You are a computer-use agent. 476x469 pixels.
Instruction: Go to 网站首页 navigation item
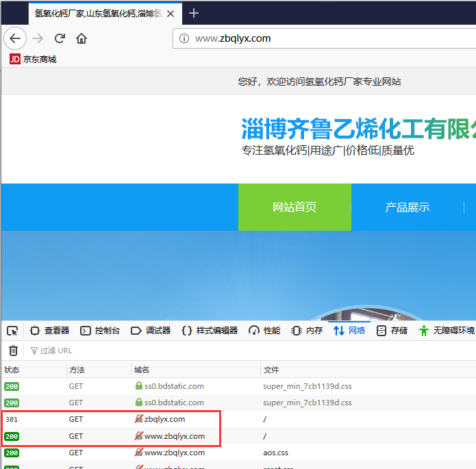point(295,207)
